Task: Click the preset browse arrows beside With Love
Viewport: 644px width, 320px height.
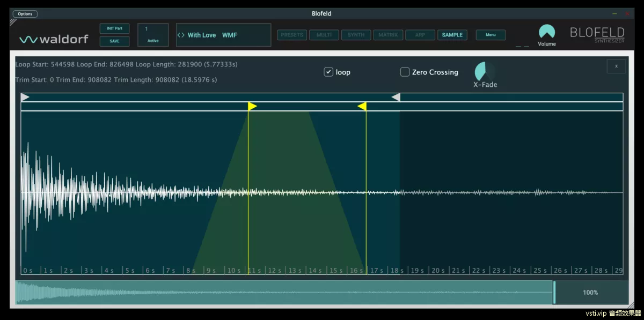Action: pyautogui.click(x=181, y=35)
